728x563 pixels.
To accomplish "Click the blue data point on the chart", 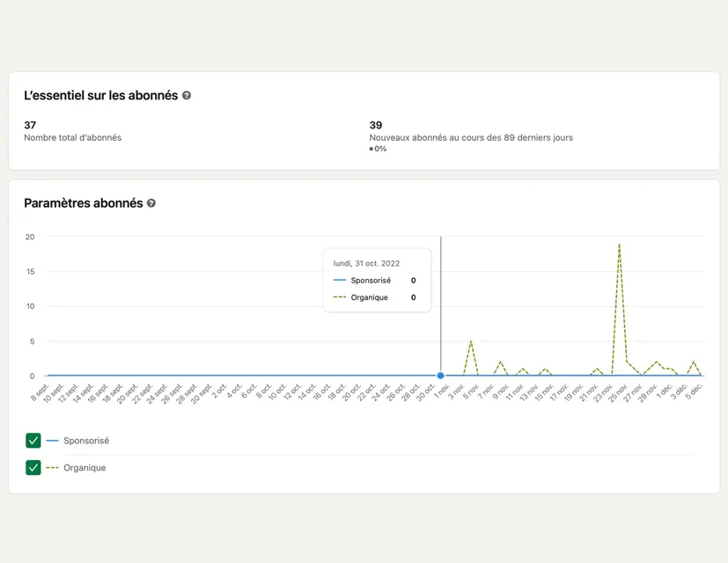I will (x=441, y=376).
